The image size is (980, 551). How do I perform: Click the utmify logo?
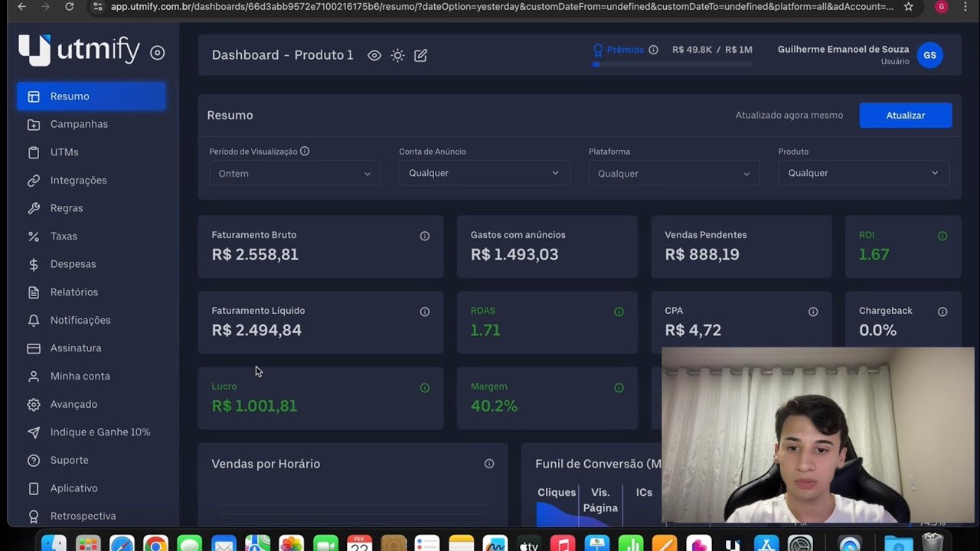[x=80, y=51]
